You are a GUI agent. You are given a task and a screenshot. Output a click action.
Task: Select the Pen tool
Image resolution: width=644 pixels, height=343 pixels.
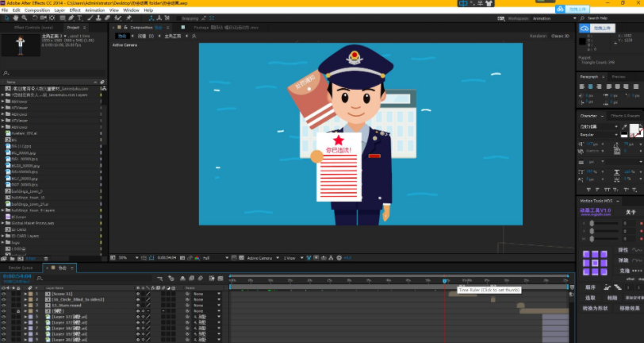coord(71,18)
